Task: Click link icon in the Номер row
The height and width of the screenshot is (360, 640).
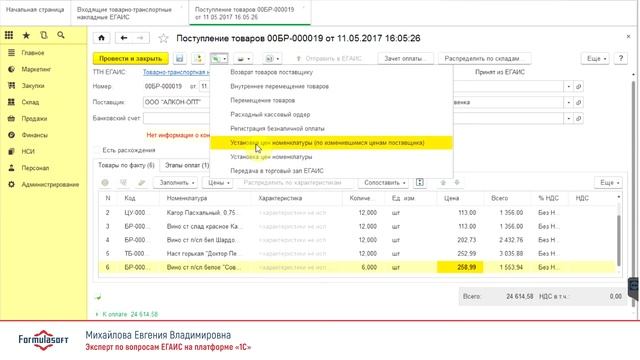Action: pyautogui.click(x=578, y=87)
